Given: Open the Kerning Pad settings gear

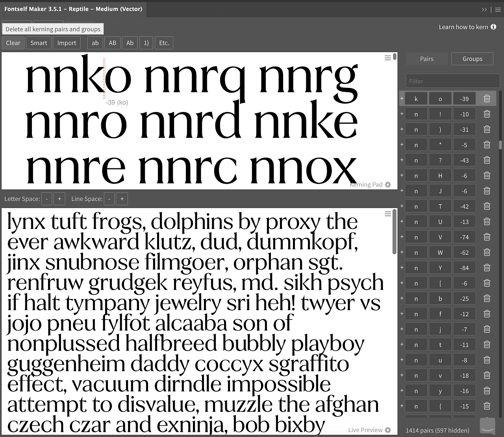Looking at the screenshot, I should tap(388, 184).
